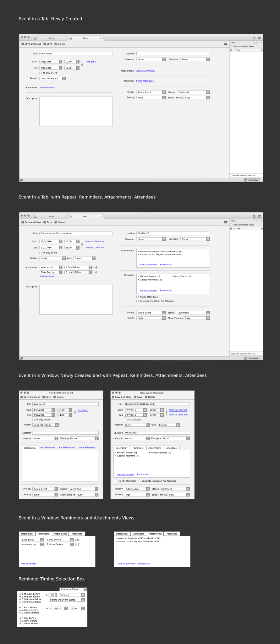This screenshot has height=644, width=280.
Task: Click Add Reminder link in Reminders view mockup
Action: 28,564
